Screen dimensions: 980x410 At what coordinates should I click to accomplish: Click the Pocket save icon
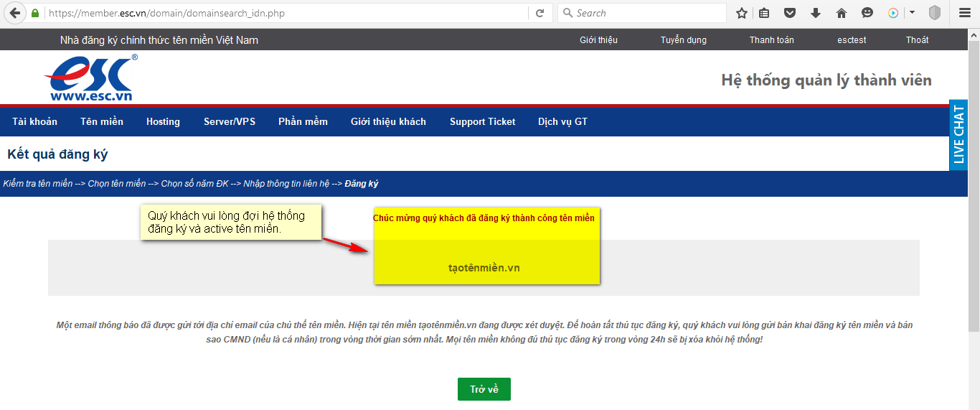click(x=789, y=13)
